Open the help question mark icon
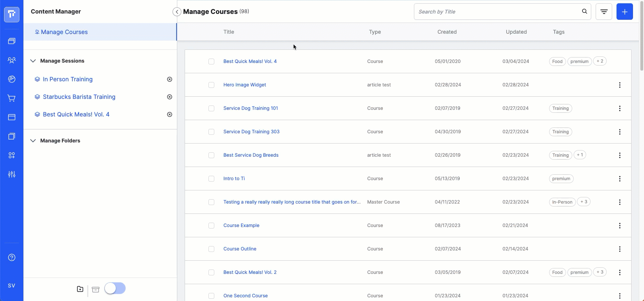This screenshot has height=301, width=644. [12, 257]
